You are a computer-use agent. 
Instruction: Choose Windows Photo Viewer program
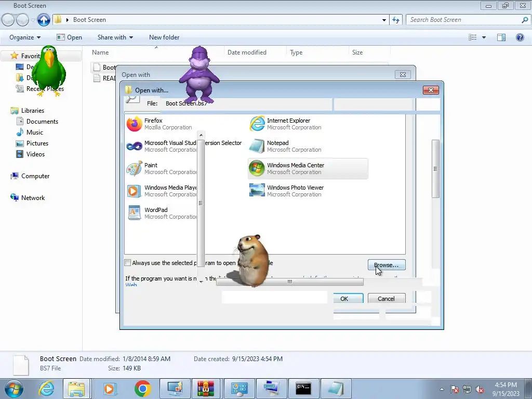287,191
